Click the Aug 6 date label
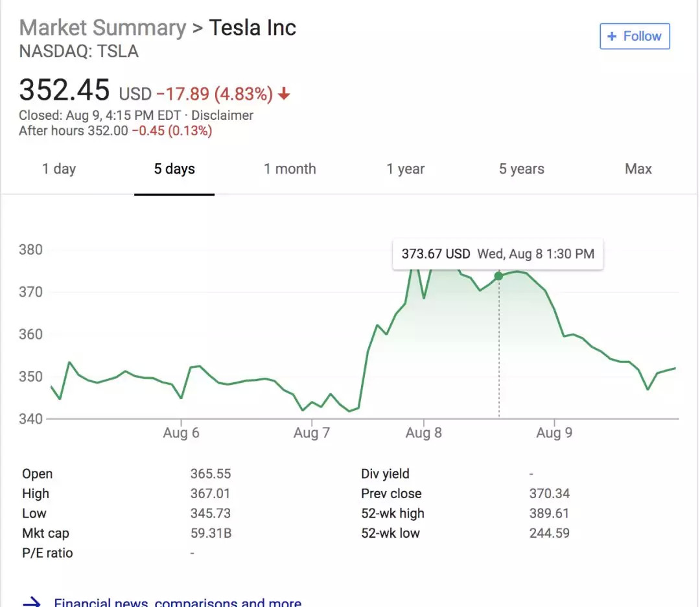This screenshot has height=607, width=700. coord(181,433)
